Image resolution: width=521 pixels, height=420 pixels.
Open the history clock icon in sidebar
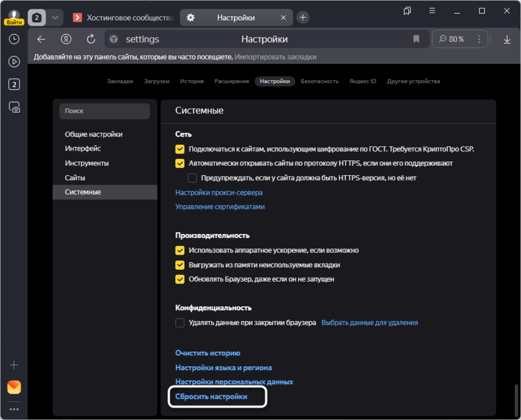[x=14, y=39]
